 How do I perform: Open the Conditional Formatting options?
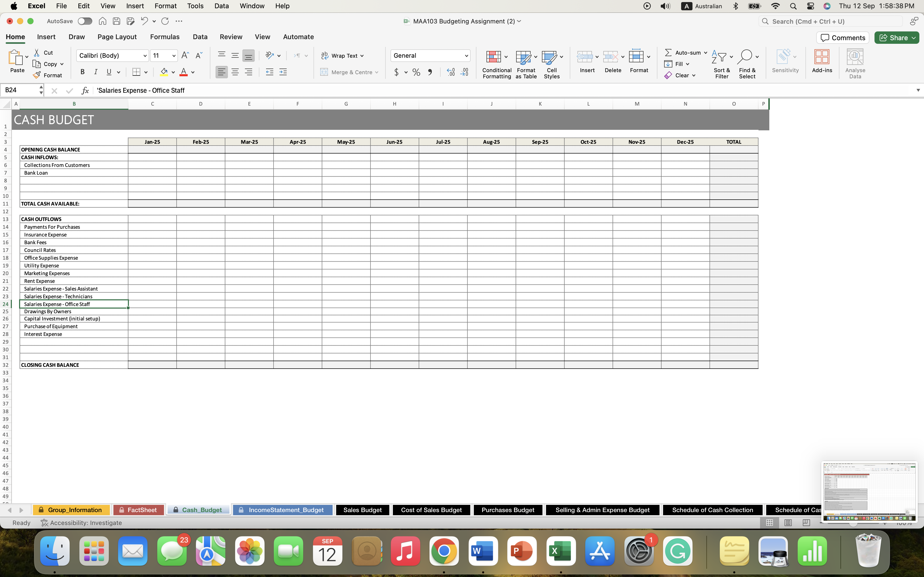click(x=496, y=63)
